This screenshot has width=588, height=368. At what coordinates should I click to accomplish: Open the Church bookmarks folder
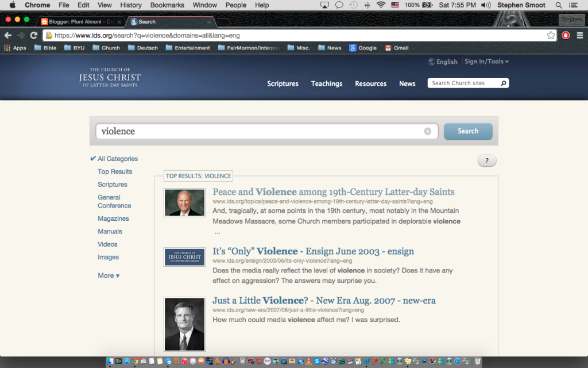tap(106, 48)
